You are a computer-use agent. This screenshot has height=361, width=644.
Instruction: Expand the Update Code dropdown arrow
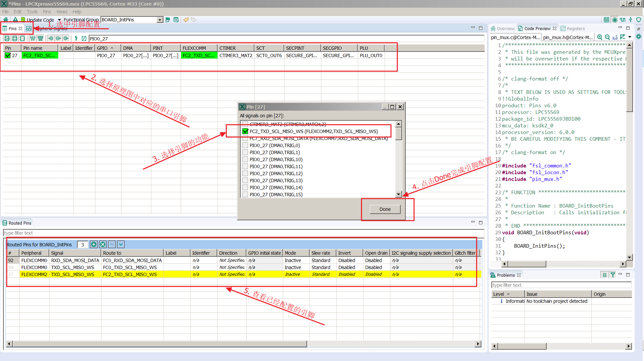59,20
